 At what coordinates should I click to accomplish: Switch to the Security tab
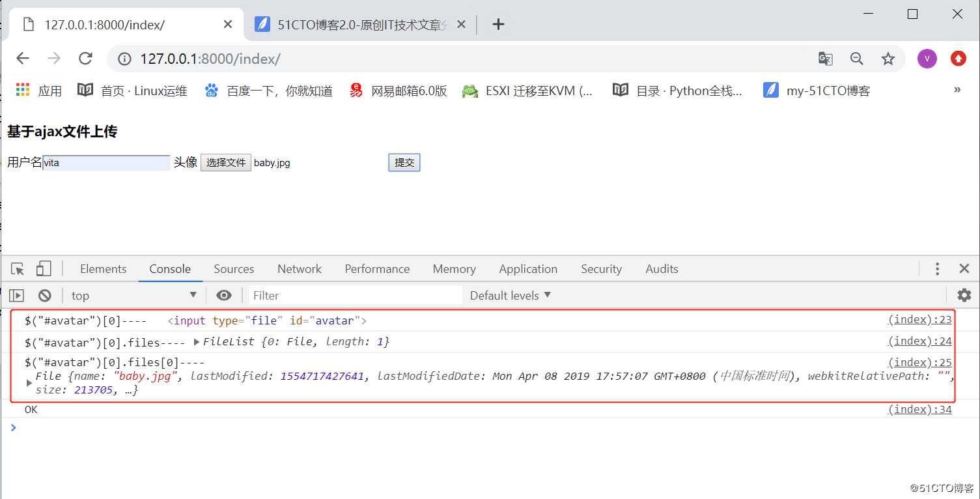(x=601, y=269)
